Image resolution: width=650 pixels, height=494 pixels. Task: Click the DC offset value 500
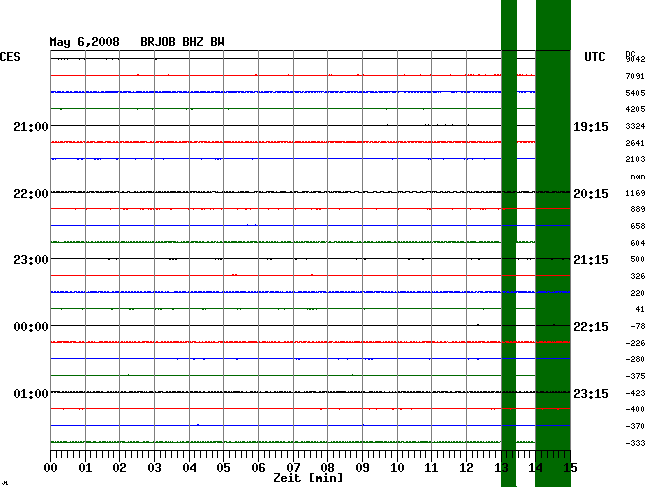click(638, 259)
